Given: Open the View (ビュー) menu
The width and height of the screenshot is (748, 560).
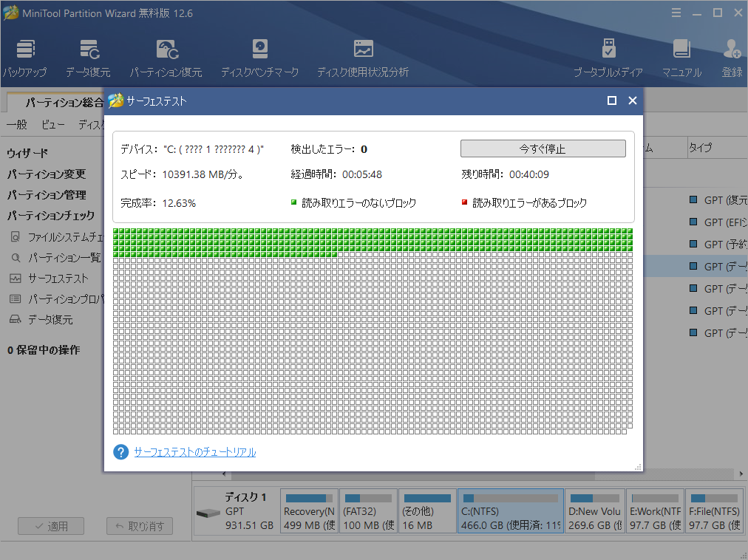Looking at the screenshot, I should pyautogui.click(x=52, y=125).
